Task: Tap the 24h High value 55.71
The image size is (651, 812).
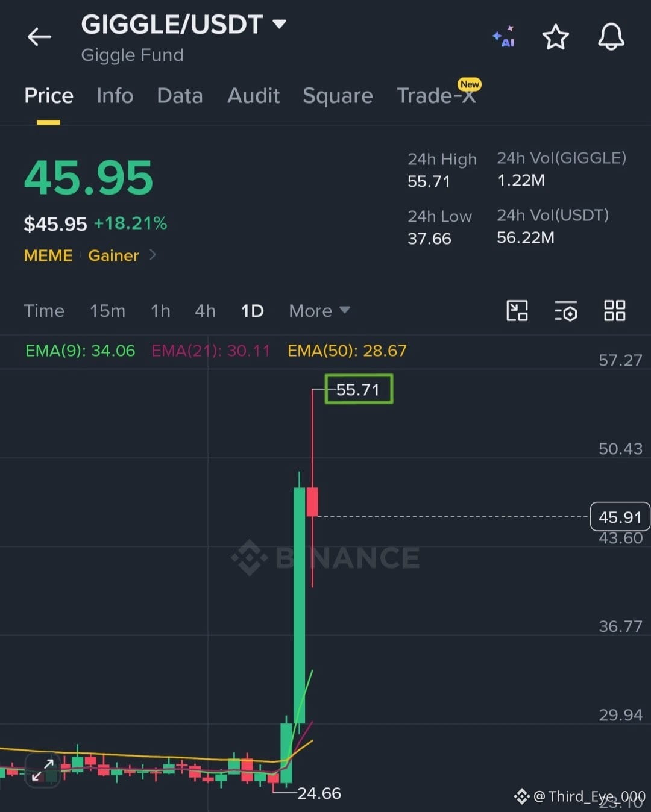Action: (429, 181)
